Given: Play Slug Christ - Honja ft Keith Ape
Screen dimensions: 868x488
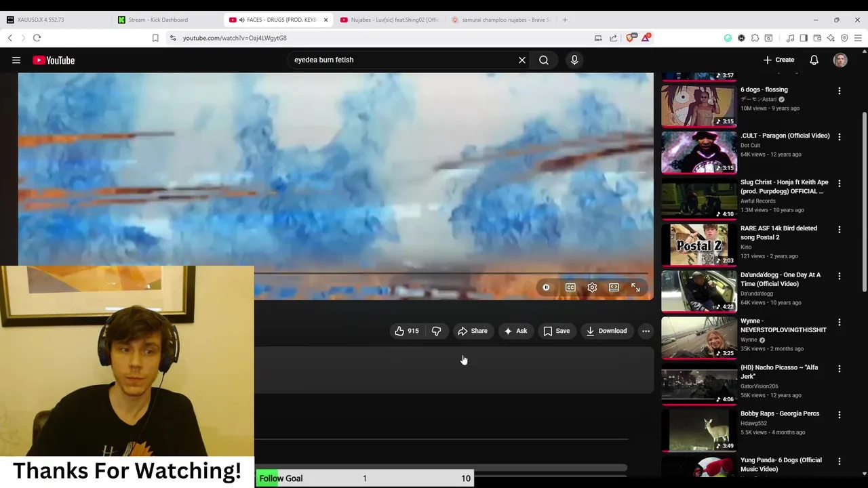Looking at the screenshot, I should point(785,186).
